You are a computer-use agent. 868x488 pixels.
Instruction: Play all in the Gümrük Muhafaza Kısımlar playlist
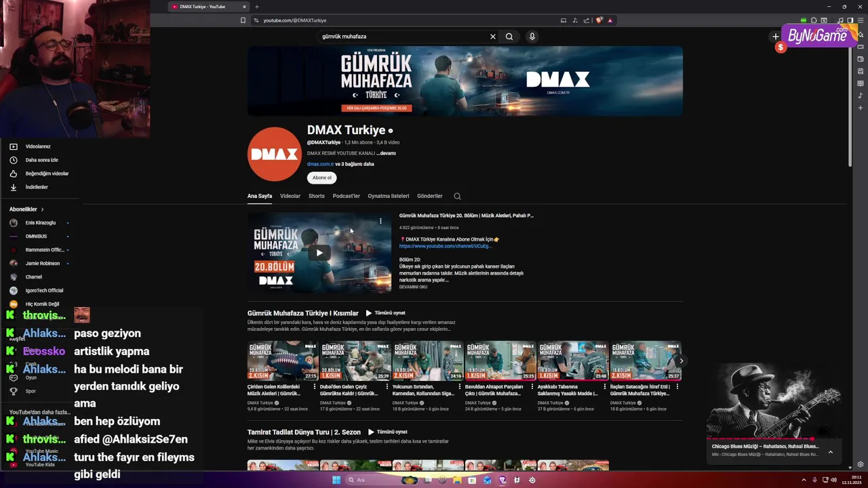(387, 313)
